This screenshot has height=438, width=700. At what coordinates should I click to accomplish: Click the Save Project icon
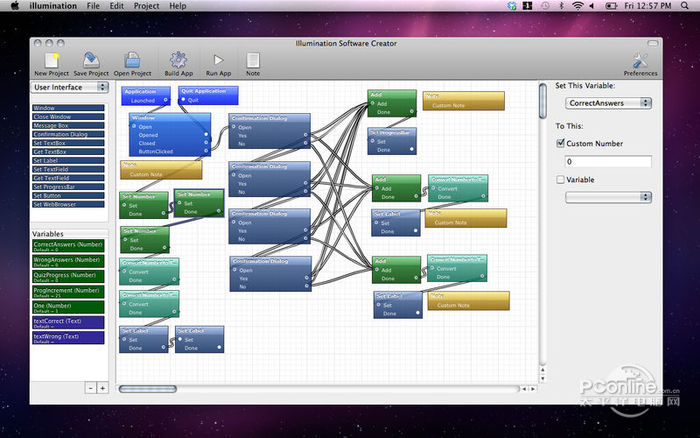point(91,60)
